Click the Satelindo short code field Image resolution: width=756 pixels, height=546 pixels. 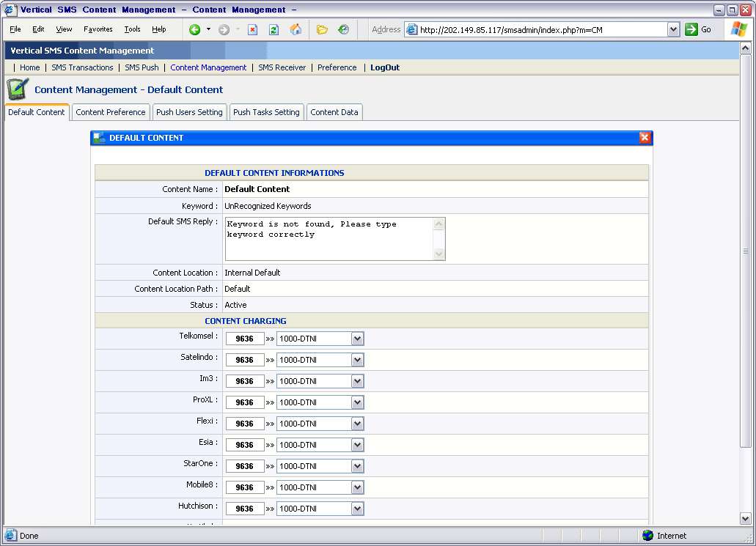point(244,360)
